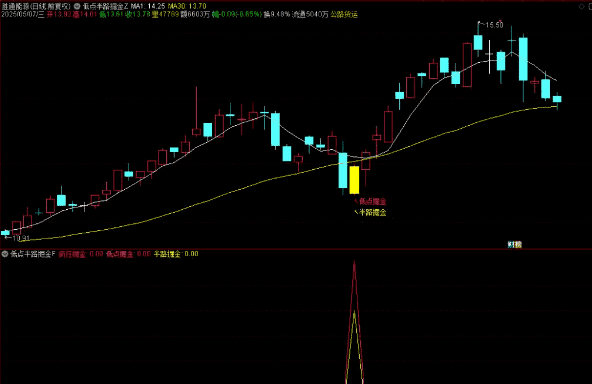
Task: Click the 半路掘金 signal arrow label
Action: click(x=370, y=212)
